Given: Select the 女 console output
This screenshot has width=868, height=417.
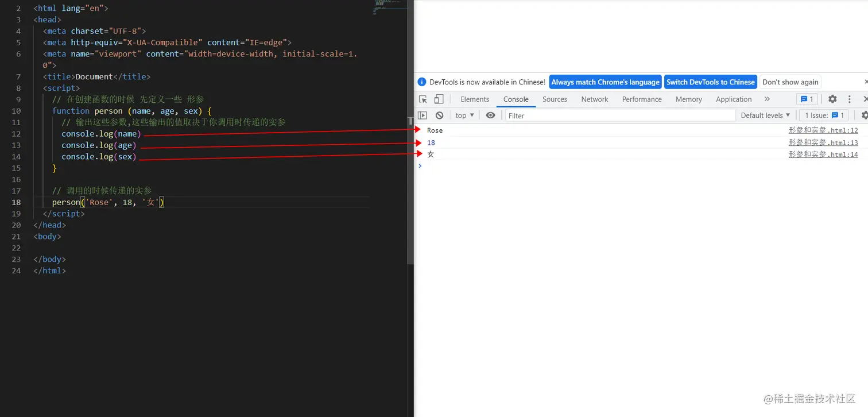Looking at the screenshot, I should [x=431, y=155].
